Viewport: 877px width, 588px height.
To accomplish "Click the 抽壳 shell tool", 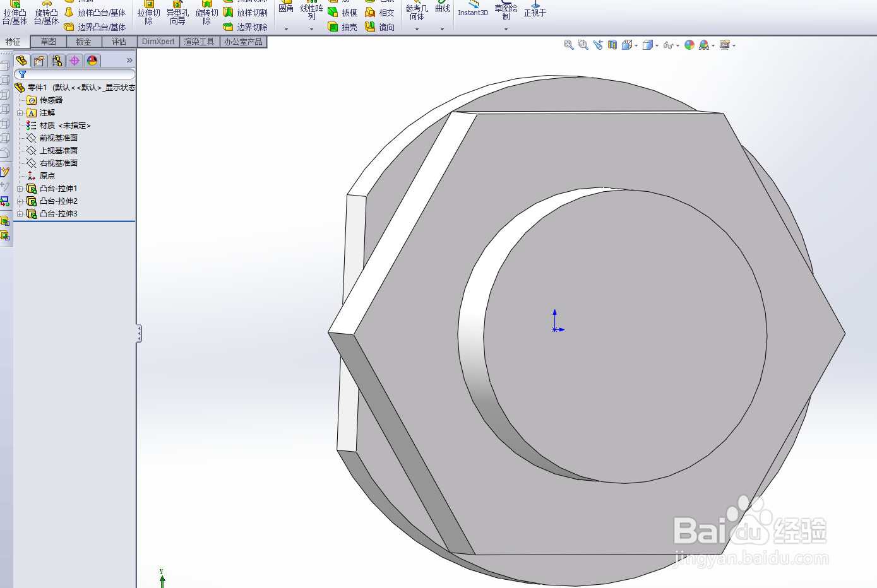I will pyautogui.click(x=343, y=27).
